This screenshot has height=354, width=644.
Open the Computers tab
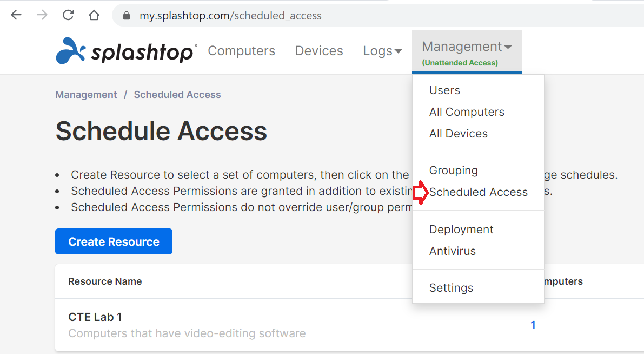(241, 51)
